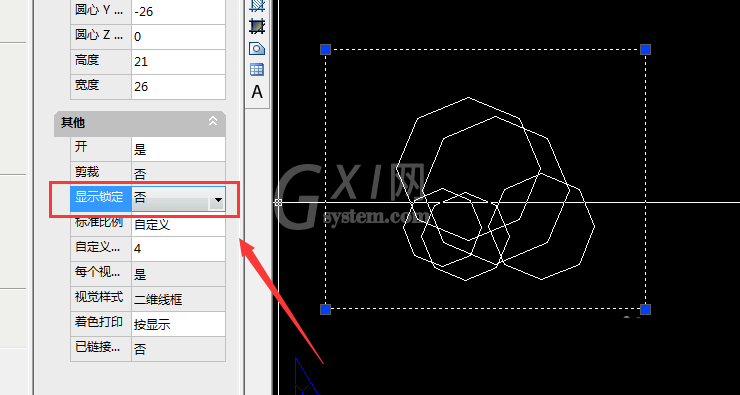Select the Gradient fill tool icon
740x395 pixels.
[257, 25]
